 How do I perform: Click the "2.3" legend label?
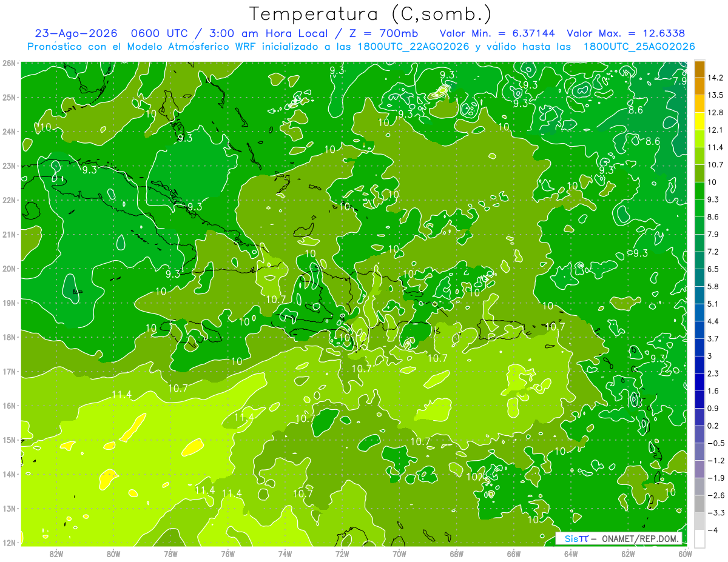click(x=713, y=373)
